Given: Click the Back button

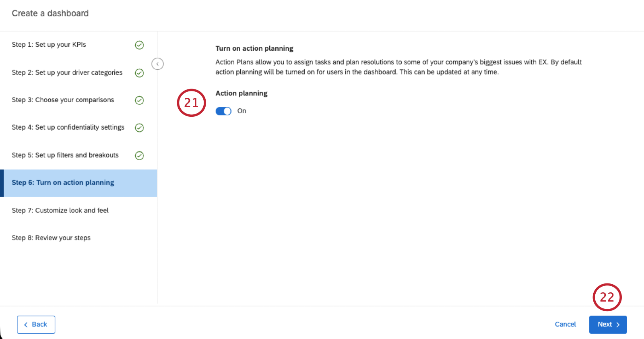Looking at the screenshot, I should (36, 325).
